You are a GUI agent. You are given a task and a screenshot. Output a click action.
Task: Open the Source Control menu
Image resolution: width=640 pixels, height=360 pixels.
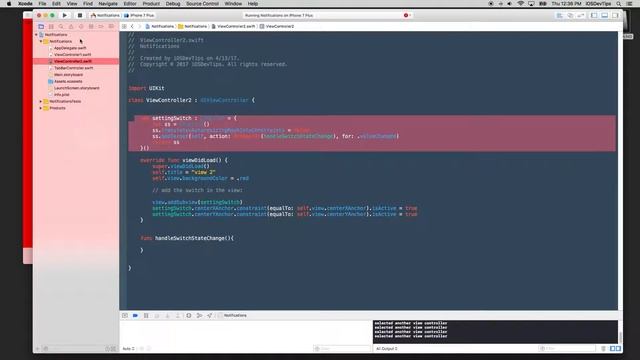tap(202, 4)
